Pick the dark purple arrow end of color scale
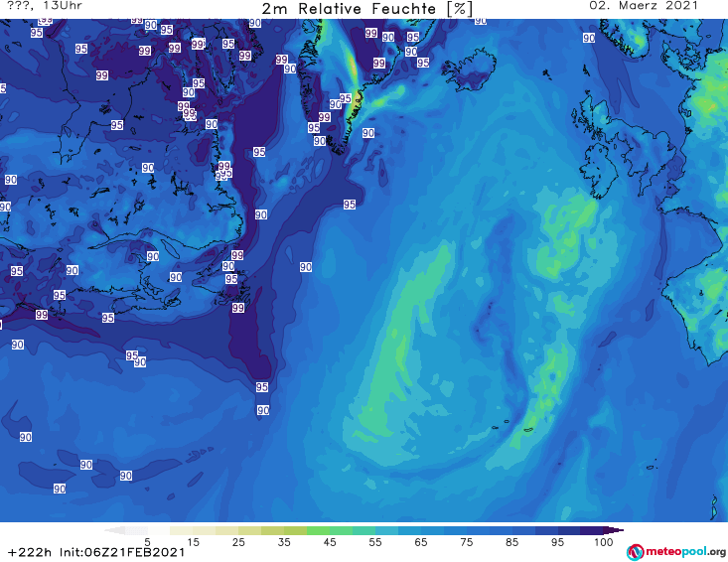Screen dimensions: 728x562 click(x=614, y=530)
